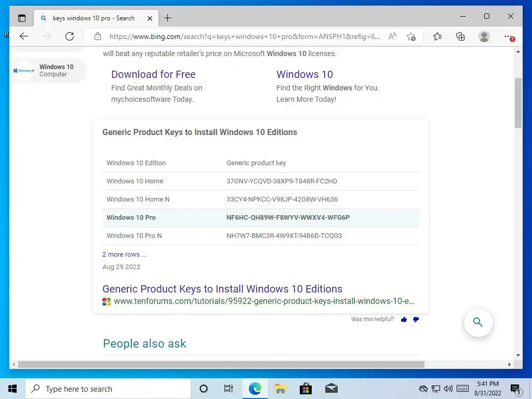Viewport: 532px width, 399px height.
Task: Open the 'Windows 10' ad link
Action: click(x=304, y=74)
